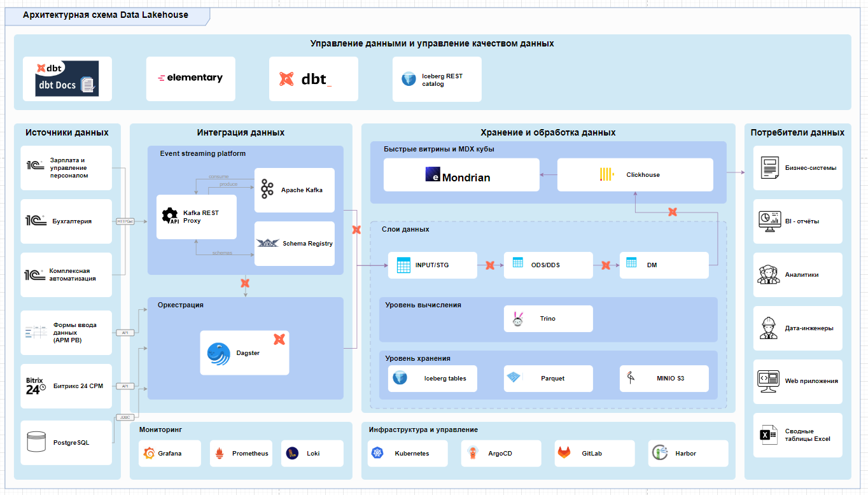Select the Kubernetes icon
The width and height of the screenshot is (868, 495).
[377, 453]
